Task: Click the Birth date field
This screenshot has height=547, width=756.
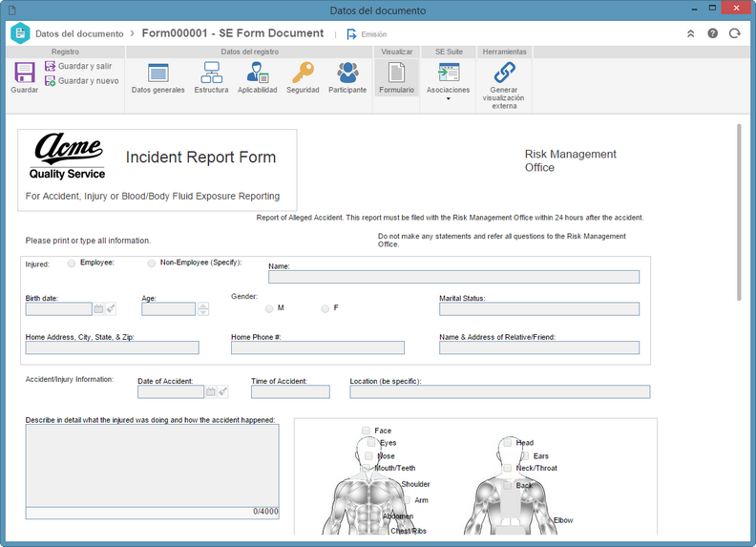Action: (x=59, y=308)
